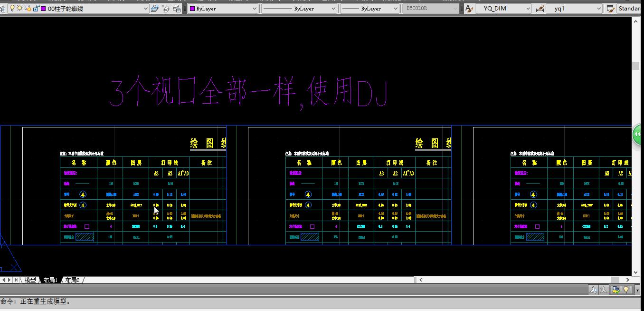The image size is (644, 311).
Task: Open the ByLayer color control dropdown
Action: [223, 9]
